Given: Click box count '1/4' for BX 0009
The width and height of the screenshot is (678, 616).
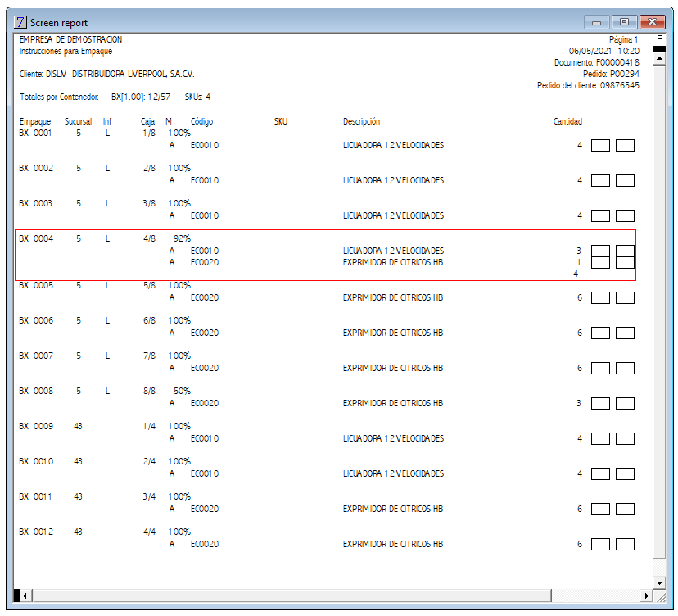Looking at the screenshot, I should coord(149,427).
